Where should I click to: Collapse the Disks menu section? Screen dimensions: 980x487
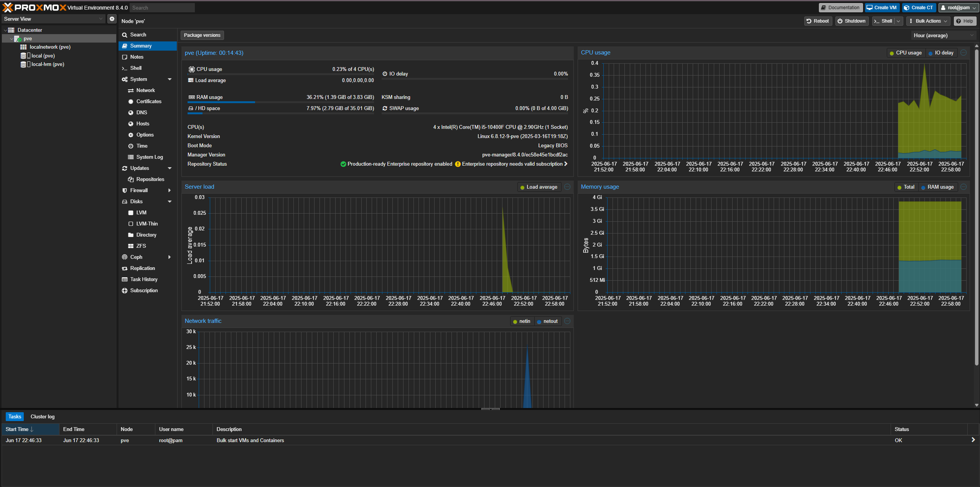point(170,202)
